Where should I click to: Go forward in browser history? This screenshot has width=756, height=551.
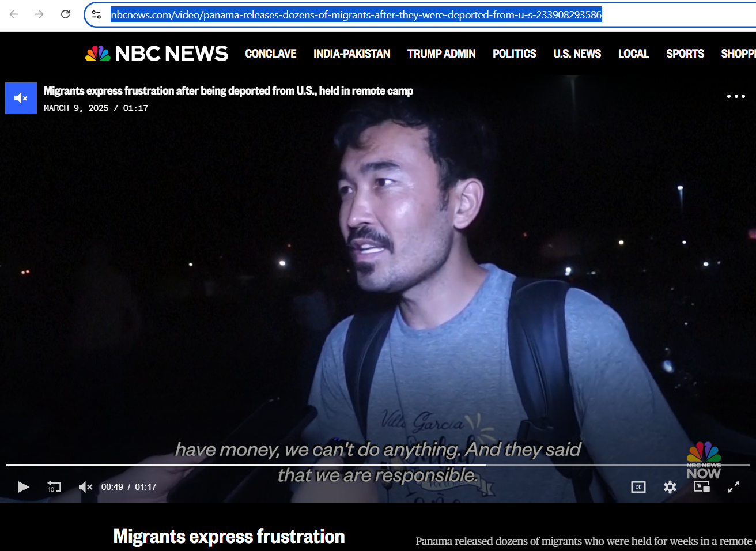click(39, 14)
